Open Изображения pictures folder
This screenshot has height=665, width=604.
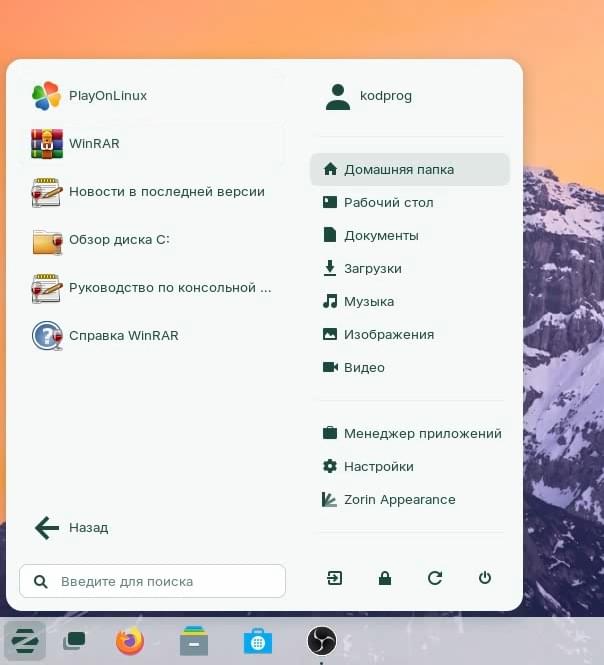pos(410,335)
